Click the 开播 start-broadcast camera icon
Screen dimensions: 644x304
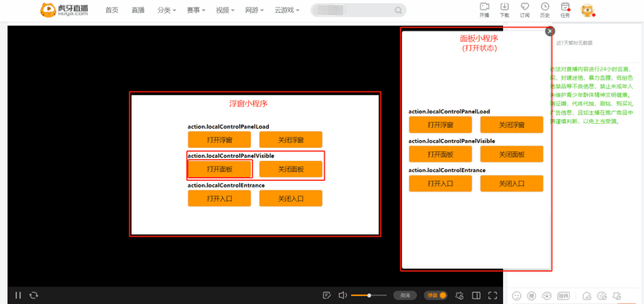[x=485, y=6]
